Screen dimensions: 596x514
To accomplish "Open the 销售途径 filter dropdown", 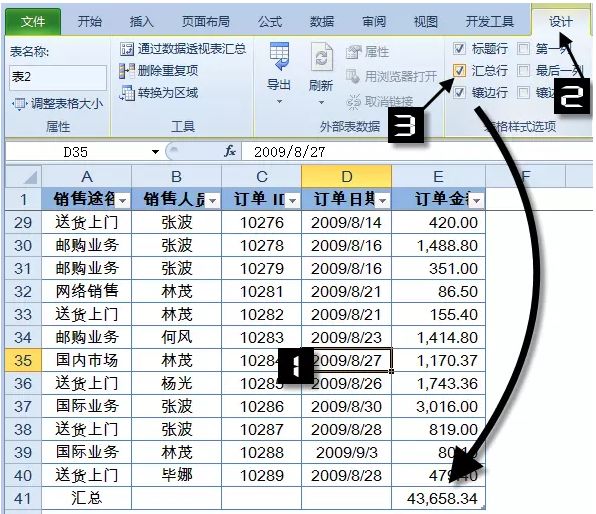I will pyautogui.click(x=123, y=200).
